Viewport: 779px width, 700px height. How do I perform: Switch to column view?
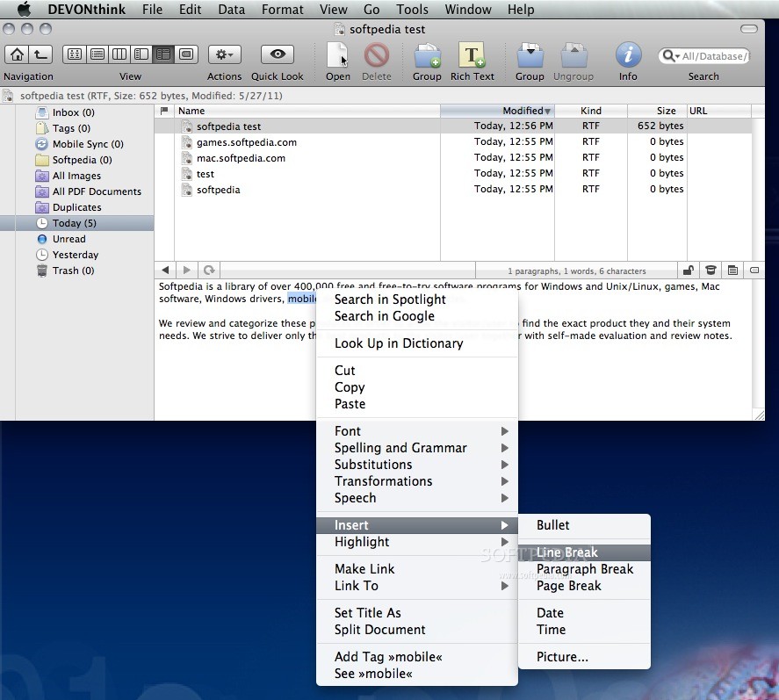(x=119, y=54)
